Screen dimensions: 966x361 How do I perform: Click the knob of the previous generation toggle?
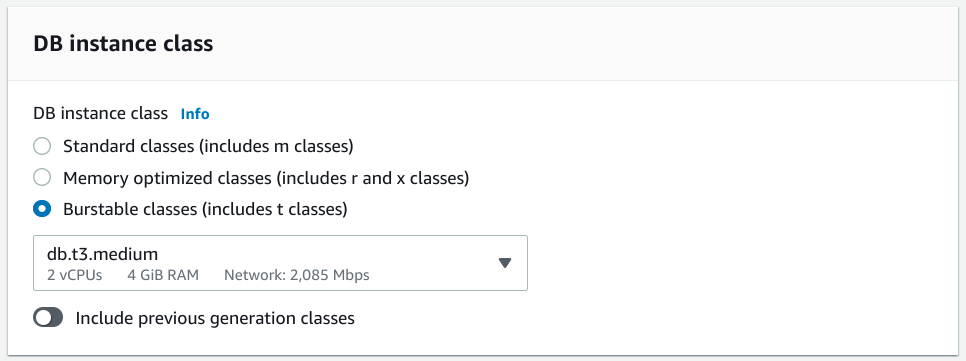click(x=43, y=318)
